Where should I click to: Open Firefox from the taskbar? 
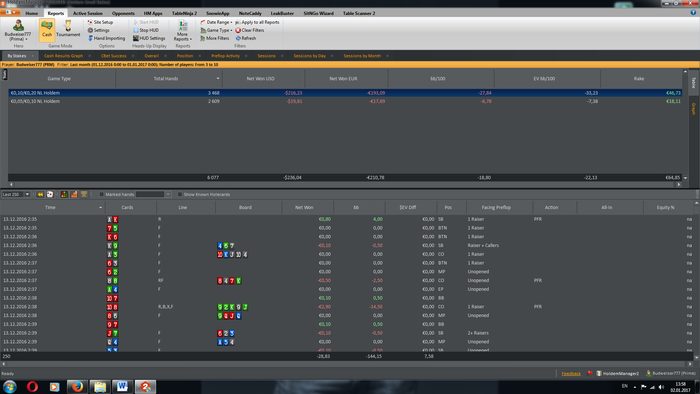(x=77, y=386)
